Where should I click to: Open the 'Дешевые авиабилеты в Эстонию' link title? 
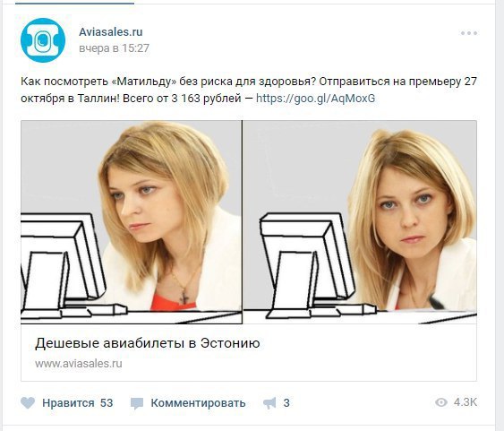148,343
